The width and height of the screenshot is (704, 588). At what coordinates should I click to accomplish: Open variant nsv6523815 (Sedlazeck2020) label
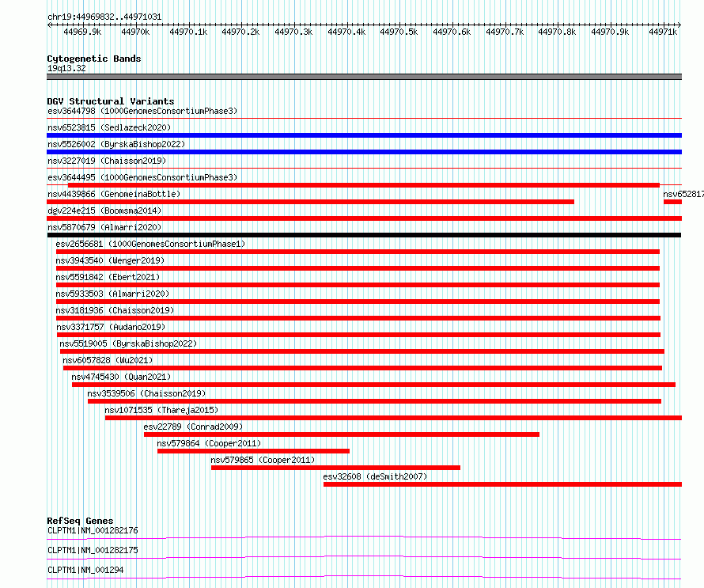[109, 127]
